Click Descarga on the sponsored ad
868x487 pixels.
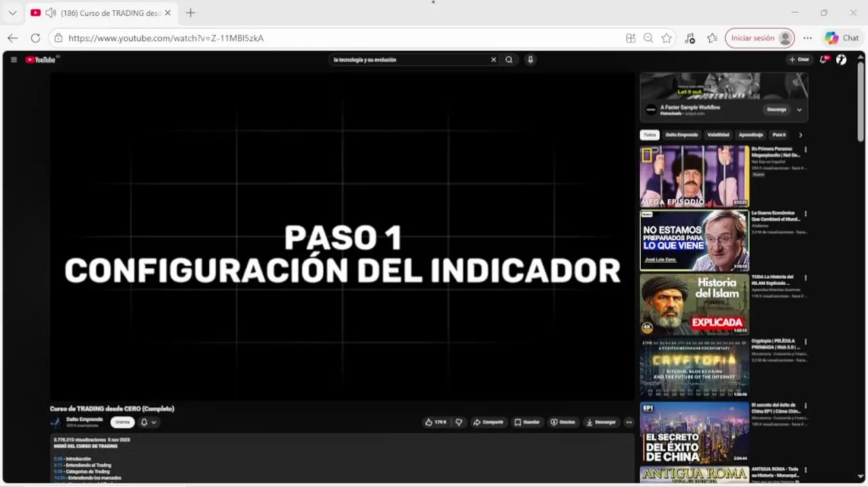777,110
